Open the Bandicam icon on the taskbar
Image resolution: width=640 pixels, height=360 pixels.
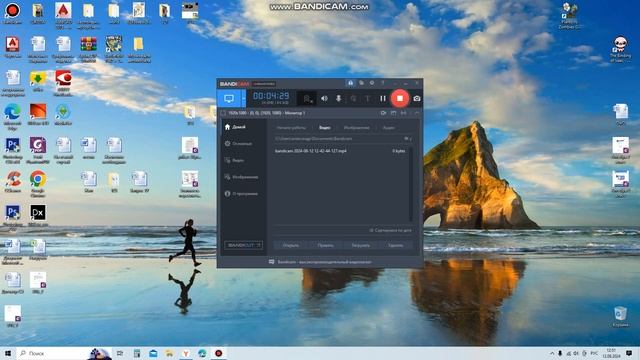(x=218, y=353)
